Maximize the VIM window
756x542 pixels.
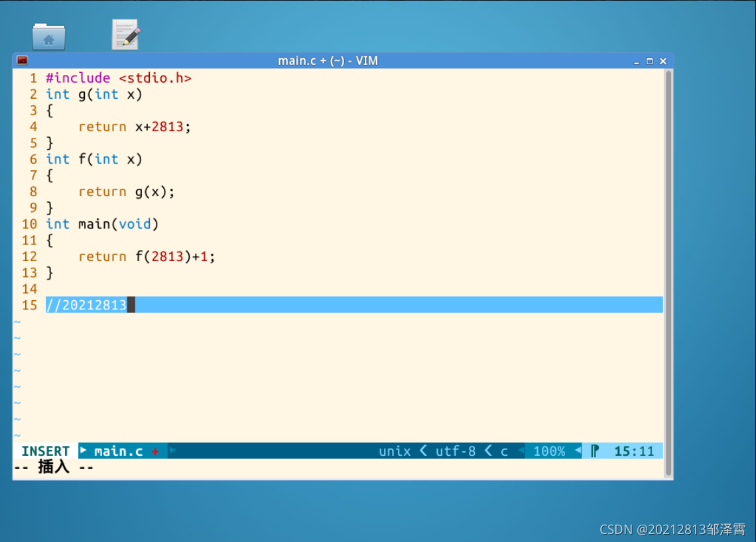click(x=649, y=61)
